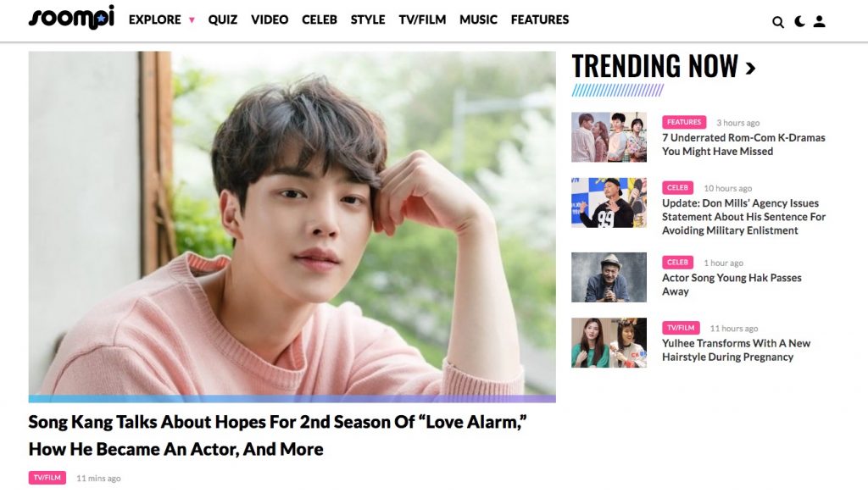The image size is (868, 493).
Task: Open the Style section
Action: [x=368, y=19]
